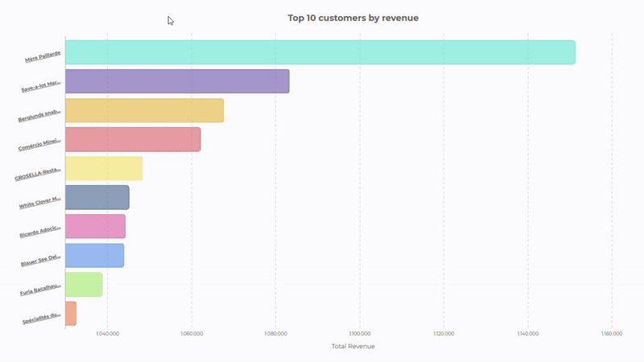Select the small orange Spécialités du bar
644x362 pixels.
71,313
